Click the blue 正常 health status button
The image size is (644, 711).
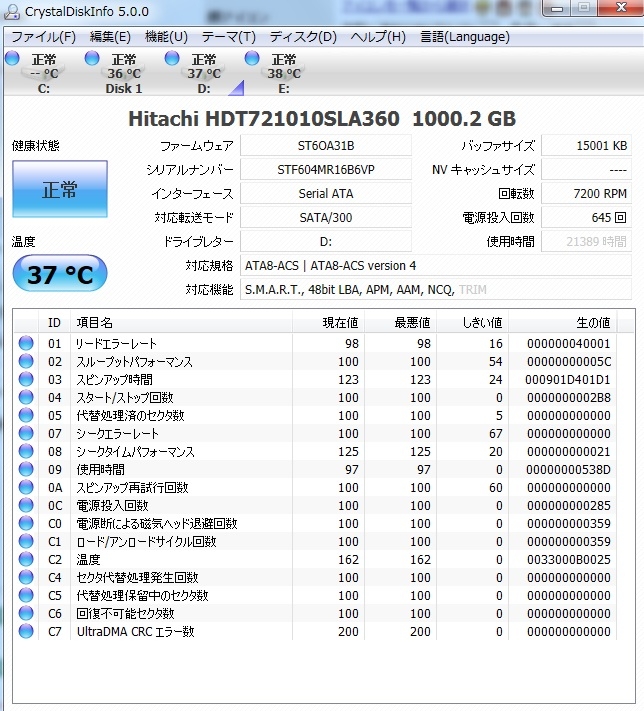(60, 189)
